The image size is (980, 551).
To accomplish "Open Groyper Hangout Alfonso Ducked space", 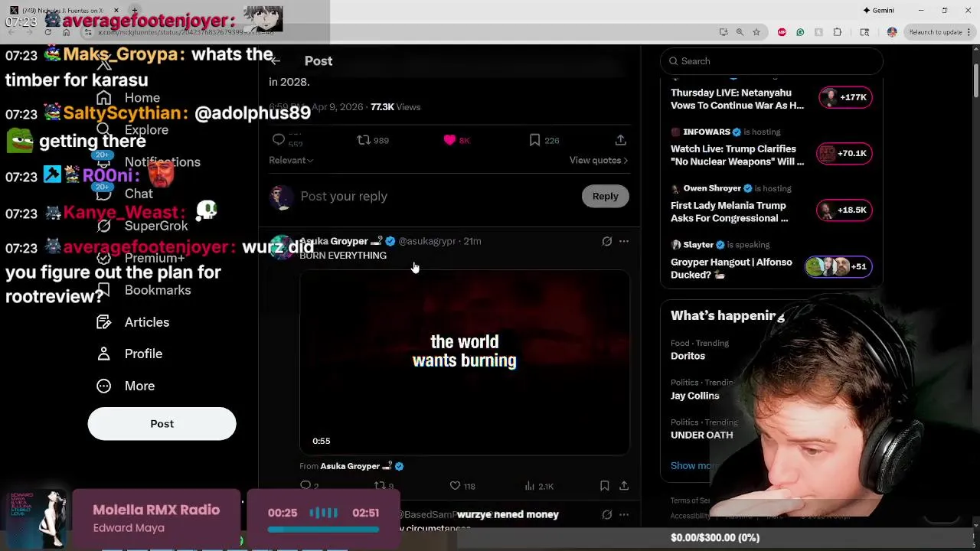I will tap(732, 269).
